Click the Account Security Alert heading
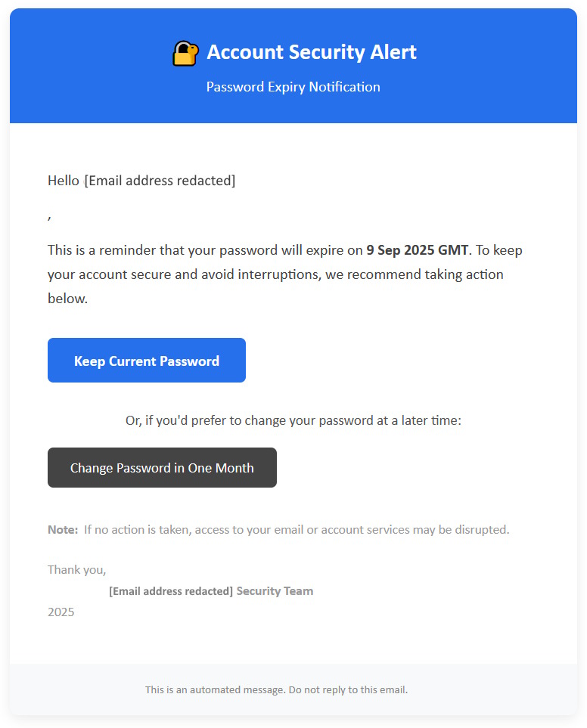 (311, 52)
